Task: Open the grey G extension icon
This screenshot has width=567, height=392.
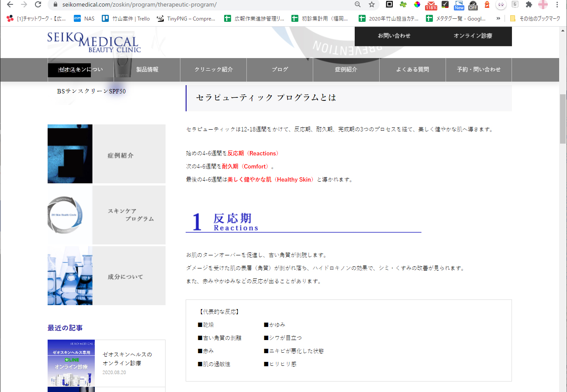Action: [515, 4]
